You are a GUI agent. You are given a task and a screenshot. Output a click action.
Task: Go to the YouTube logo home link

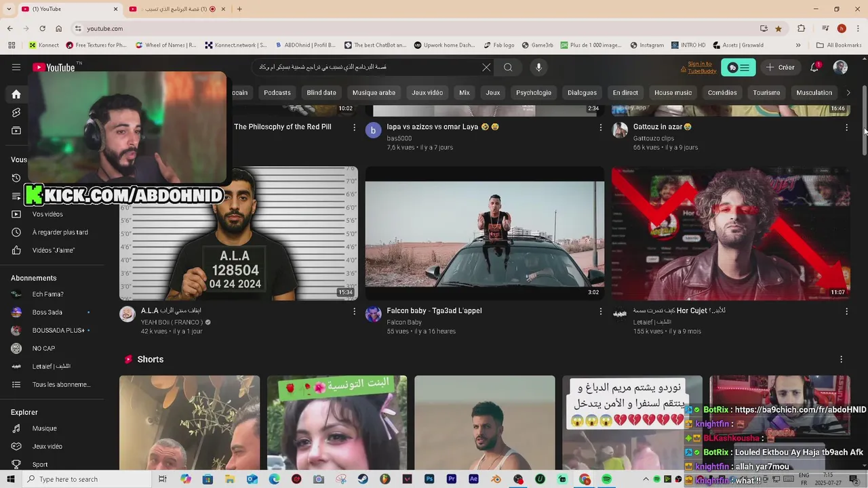coord(54,67)
